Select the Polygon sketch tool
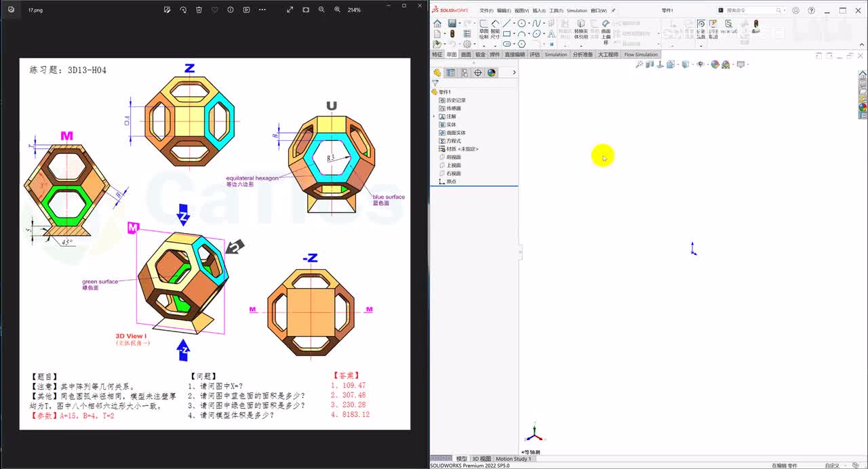Screen dimensions: 868x469 click(521, 43)
